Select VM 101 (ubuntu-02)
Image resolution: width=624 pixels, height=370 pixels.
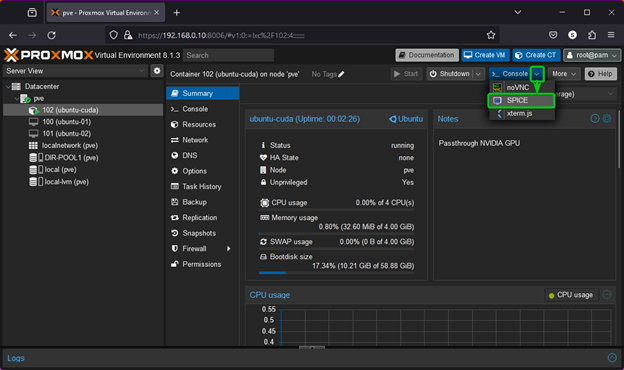coord(83,134)
